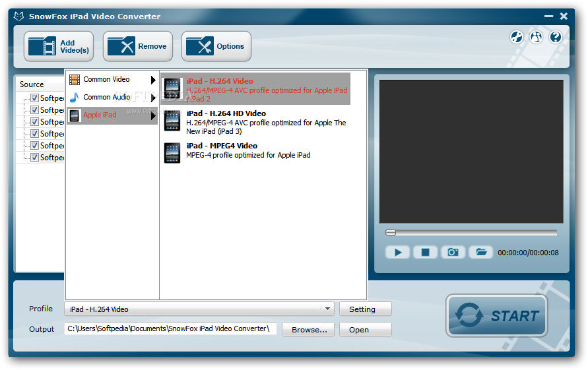Image resolution: width=588 pixels, height=370 pixels.
Task: Uncheck the first Softpedia source item
Action: (x=34, y=98)
